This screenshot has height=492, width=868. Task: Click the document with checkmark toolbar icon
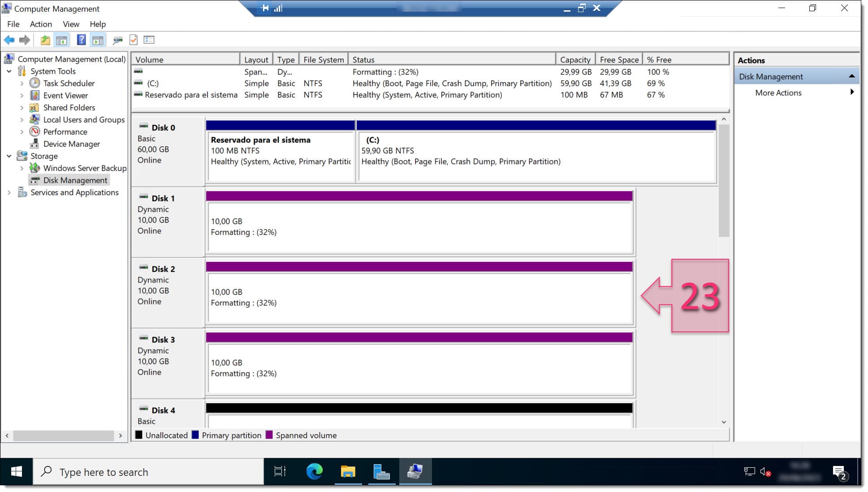[x=134, y=40]
